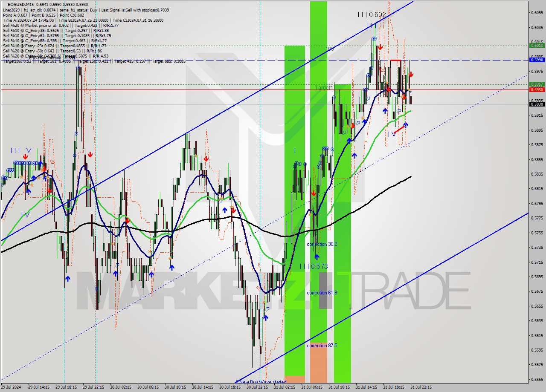
Task: Click the 'I I I 0.602' wave label
Action: pyautogui.click(x=372, y=14)
